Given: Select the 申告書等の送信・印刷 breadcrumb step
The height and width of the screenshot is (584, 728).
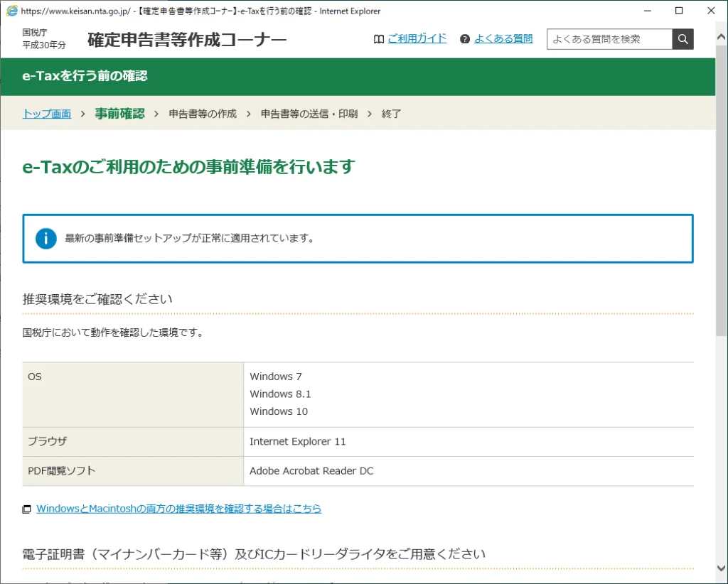Looking at the screenshot, I should click(x=309, y=113).
